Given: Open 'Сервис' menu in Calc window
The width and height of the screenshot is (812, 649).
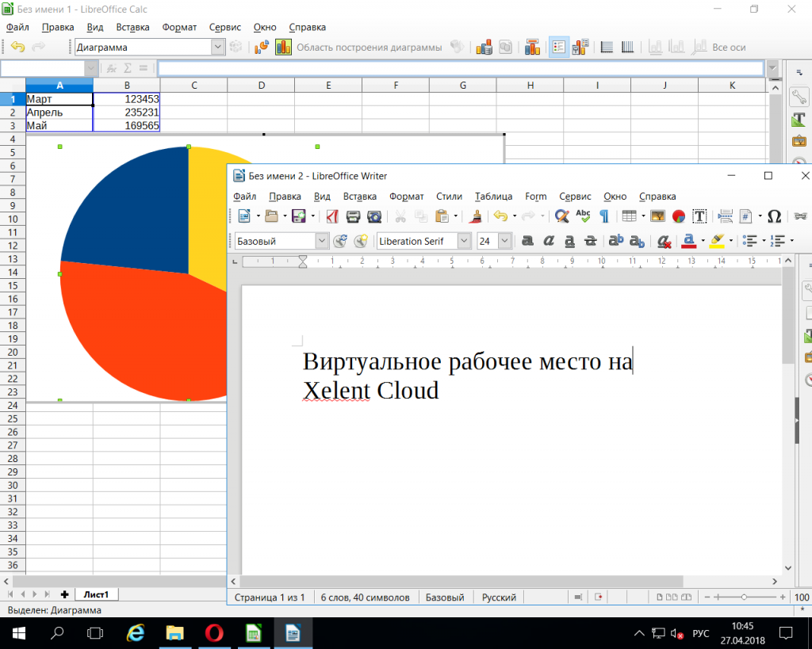Looking at the screenshot, I should [x=224, y=27].
